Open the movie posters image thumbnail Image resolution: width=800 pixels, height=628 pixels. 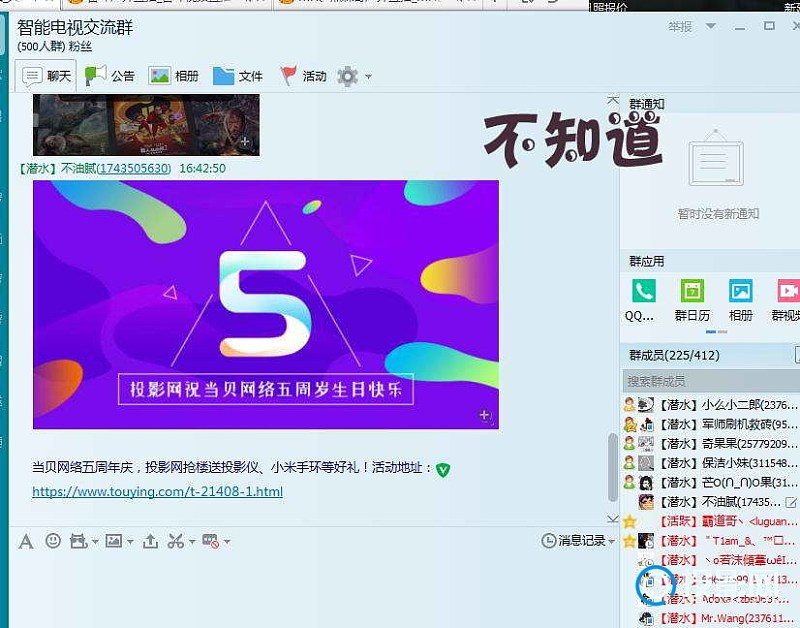(146, 124)
